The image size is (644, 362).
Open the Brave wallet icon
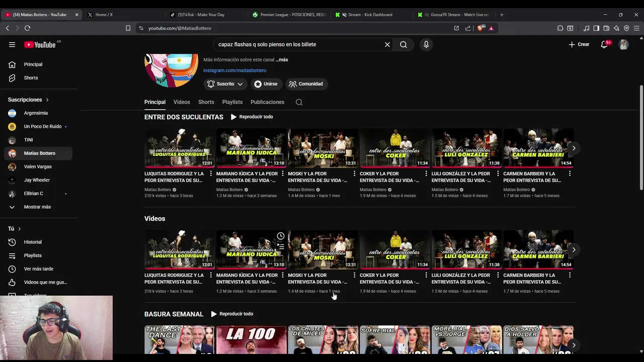coord(606,28)
